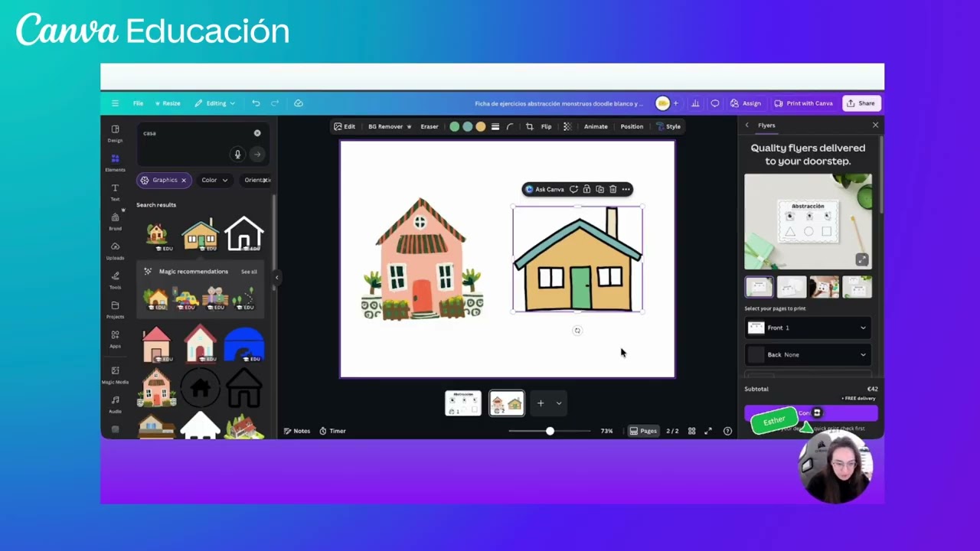The height and width of the screenshot is (551, 980).
Task: Expand the Editing mode dropdown
Action: click(x=214, y=103)
